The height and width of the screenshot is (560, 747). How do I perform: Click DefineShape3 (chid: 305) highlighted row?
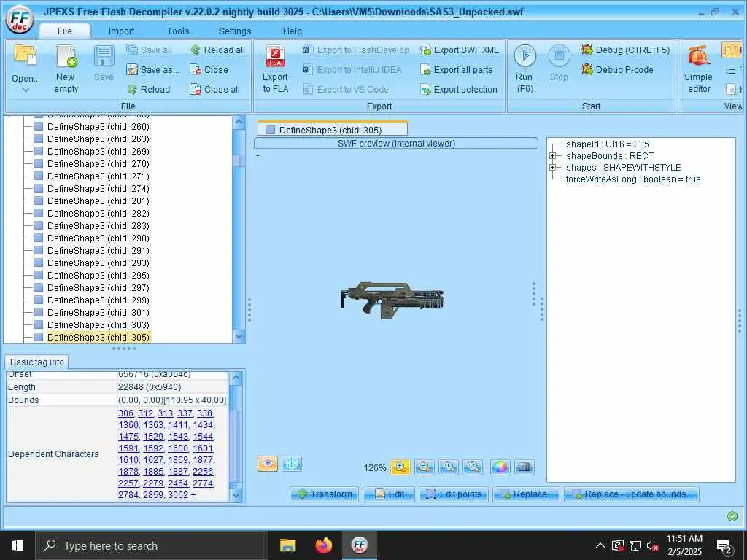click(x=98, y=337)
